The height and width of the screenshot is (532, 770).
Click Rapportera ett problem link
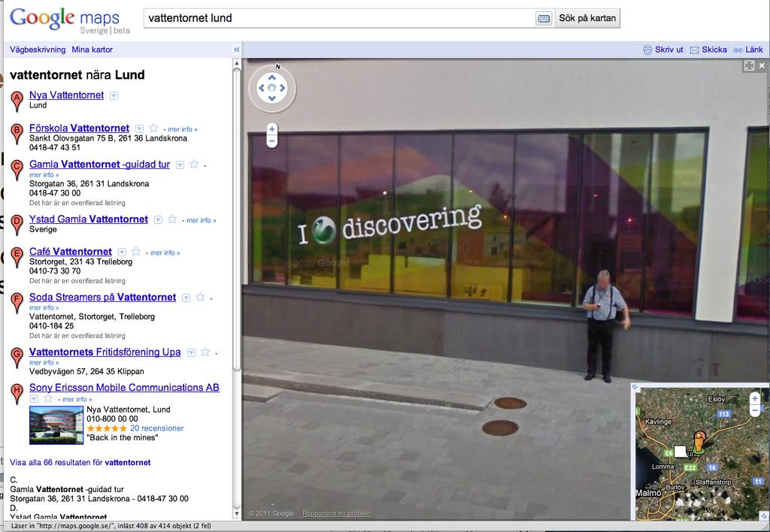tap(337, 513)
